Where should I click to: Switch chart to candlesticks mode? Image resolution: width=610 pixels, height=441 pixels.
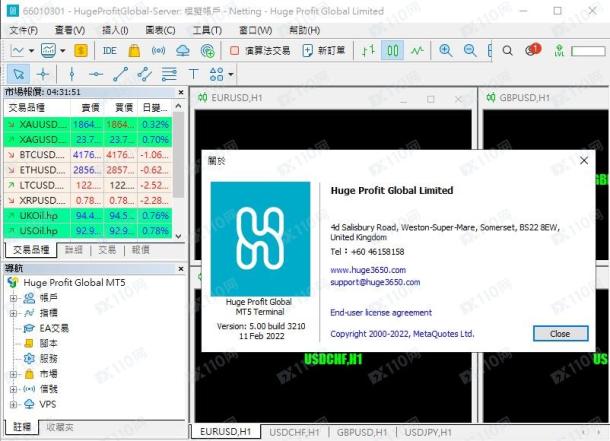[393, 51]
